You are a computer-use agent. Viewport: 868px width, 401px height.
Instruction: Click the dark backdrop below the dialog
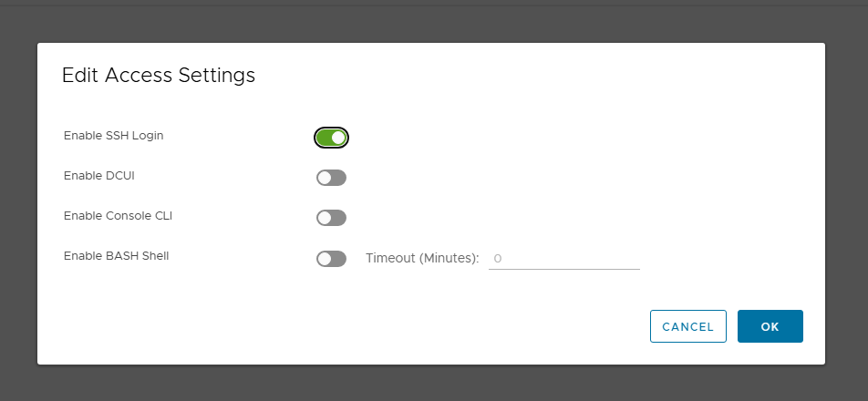(x=434, y=384)
